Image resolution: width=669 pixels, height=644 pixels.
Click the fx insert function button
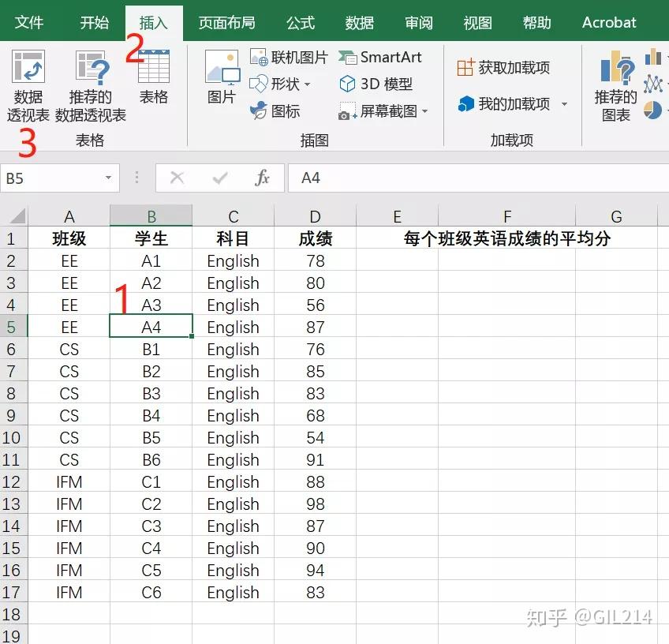262,178
